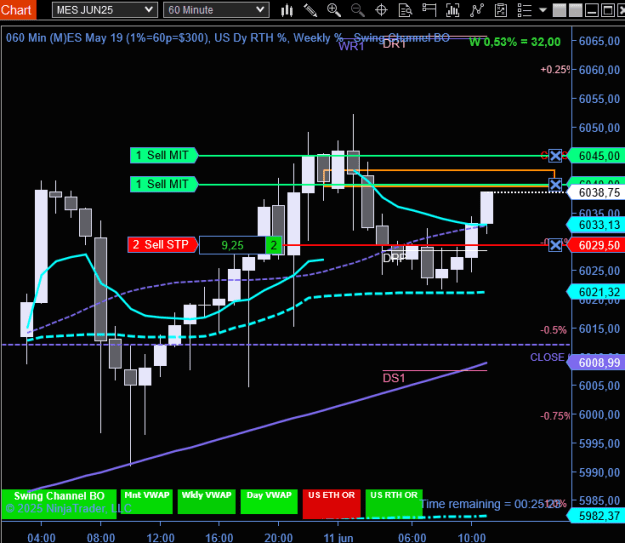Click the clipboard chart icon in toolbar
The height and width of the screenshot is (543, 625).
[501, 10]
